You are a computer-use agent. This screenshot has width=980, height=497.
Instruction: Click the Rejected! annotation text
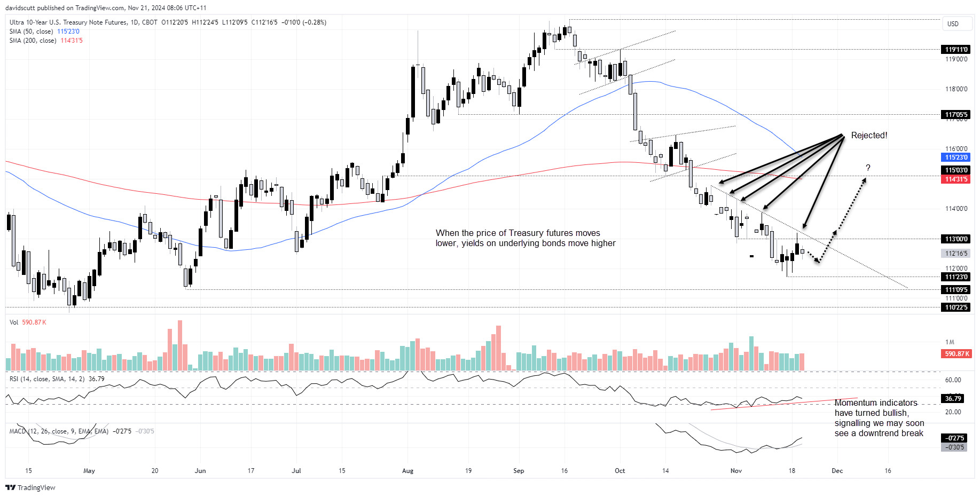(869, 136)
